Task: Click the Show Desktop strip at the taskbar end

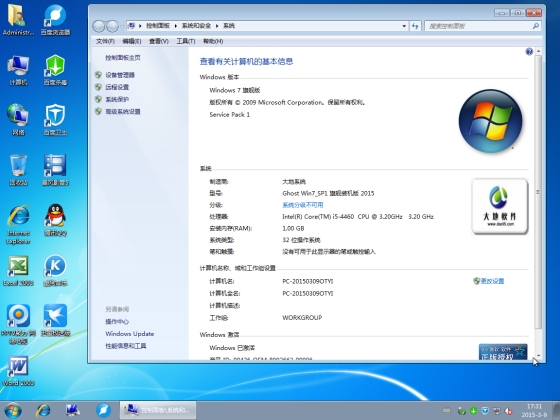Action: tap(556, 411)
